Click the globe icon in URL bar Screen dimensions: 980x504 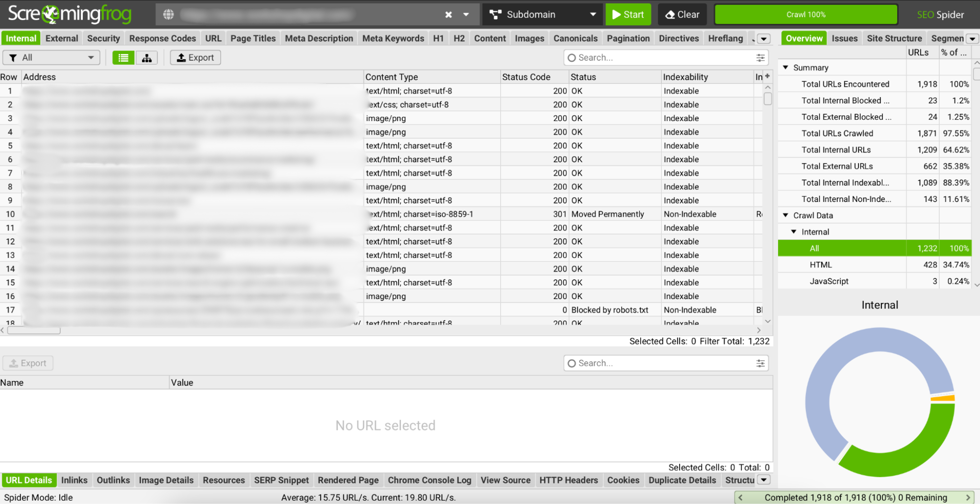point(169,15)
